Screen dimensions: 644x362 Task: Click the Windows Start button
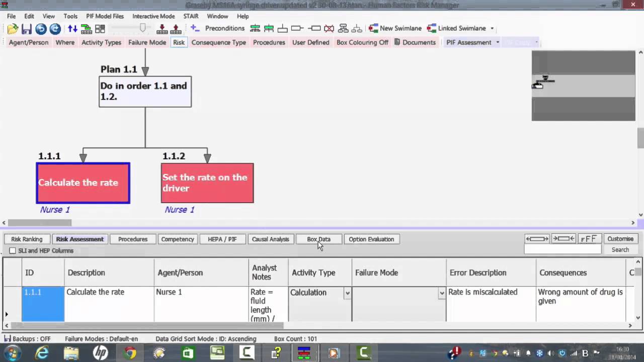coord(12,353)
